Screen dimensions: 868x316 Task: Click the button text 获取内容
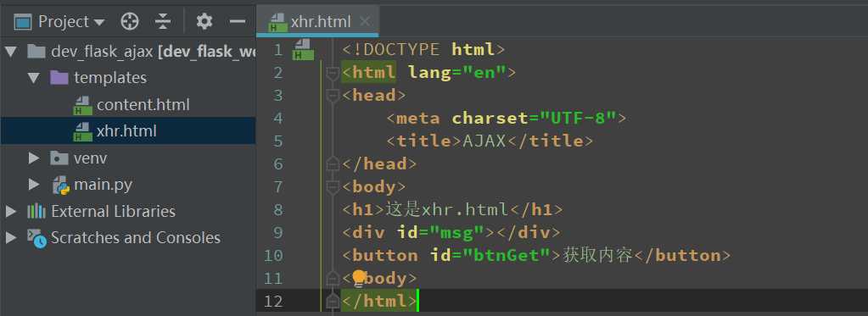tap(597, 255)
